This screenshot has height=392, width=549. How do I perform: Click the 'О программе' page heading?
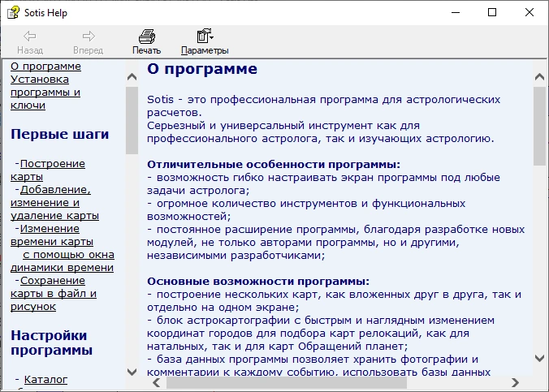pyautogui.click(x=202, y=69)
